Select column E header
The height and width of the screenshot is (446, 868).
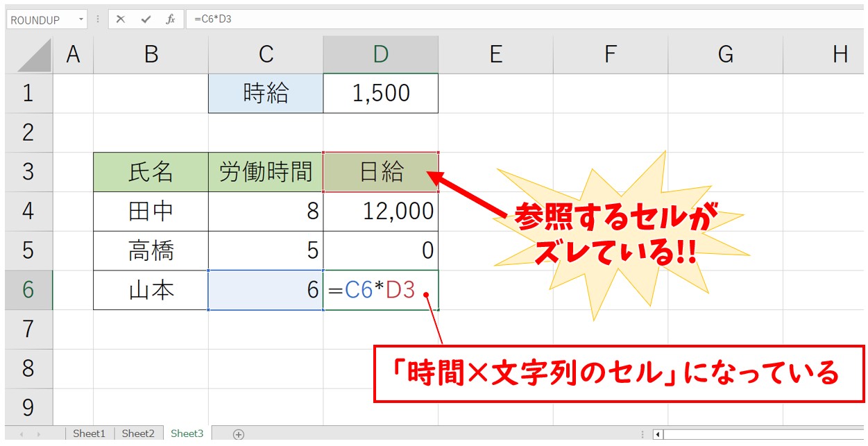click(495, 55)
